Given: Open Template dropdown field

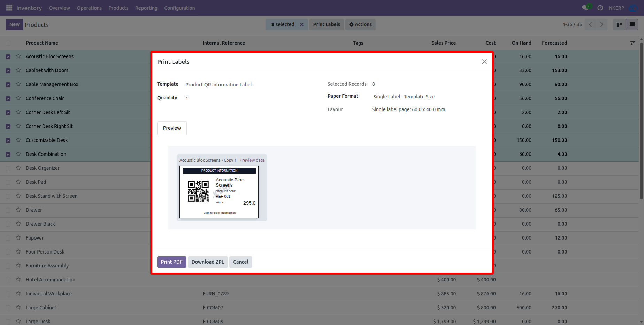Looking at the screenshot, I should [x=251, y=85].
